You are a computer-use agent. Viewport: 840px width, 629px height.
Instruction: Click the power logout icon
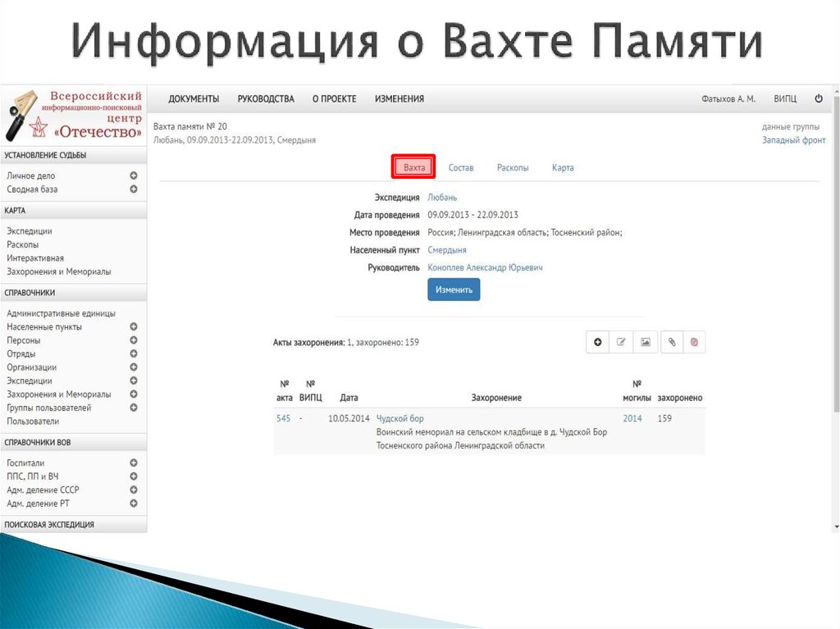(x=819, y=98)
